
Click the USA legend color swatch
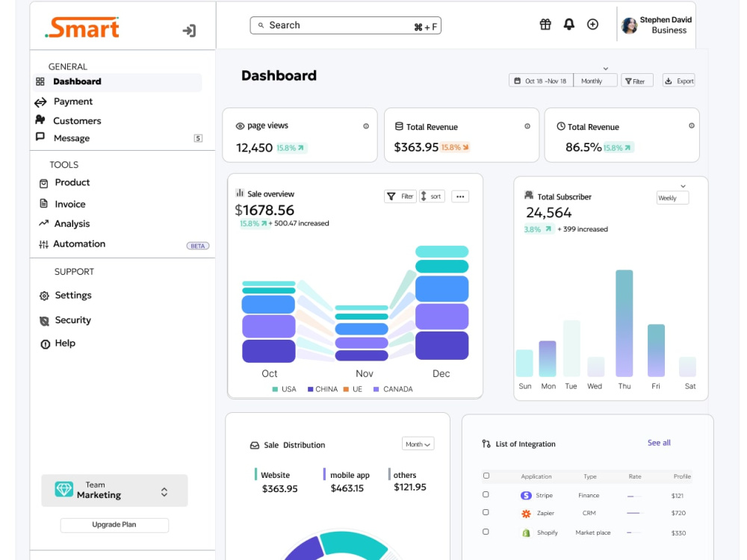[x=275, y=390]
